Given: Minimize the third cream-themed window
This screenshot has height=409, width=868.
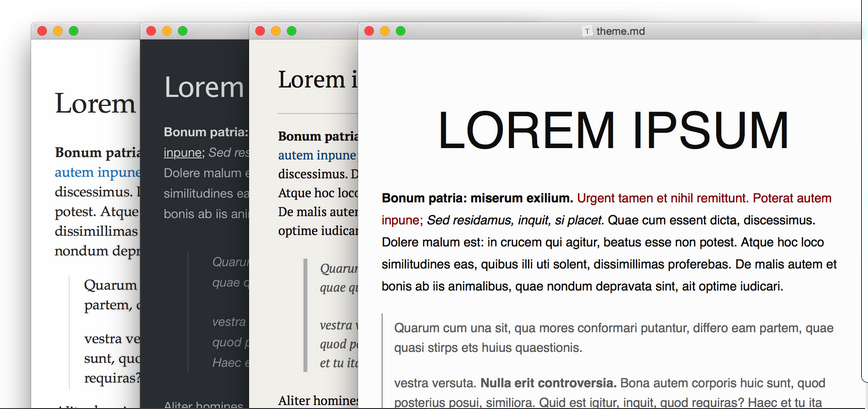Looking at the screenshot, I should (276, 31).
